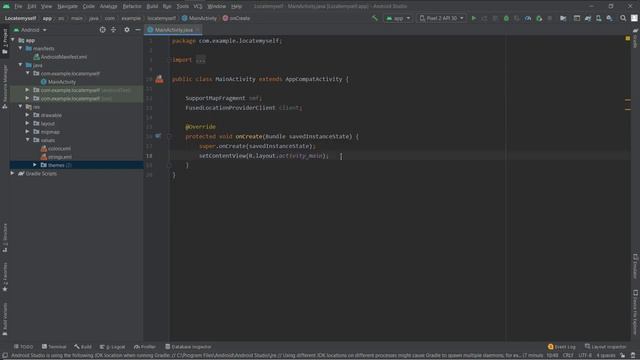The image size is (640, 360).
Task: Expand the com.example.locatemyself androidTest package
Action: 27,90
